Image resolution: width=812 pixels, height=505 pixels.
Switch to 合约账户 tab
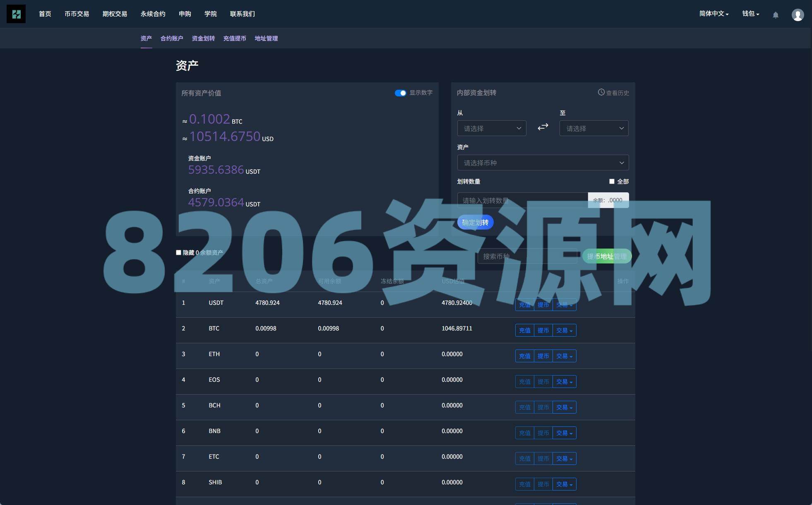[172, 38]
